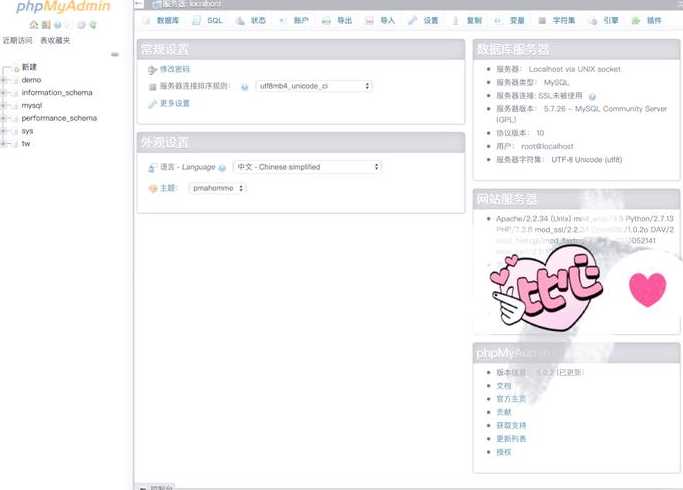Open the pmahomme theme dropdown
The image size is (683, 490).
click(x=218, y=188)
